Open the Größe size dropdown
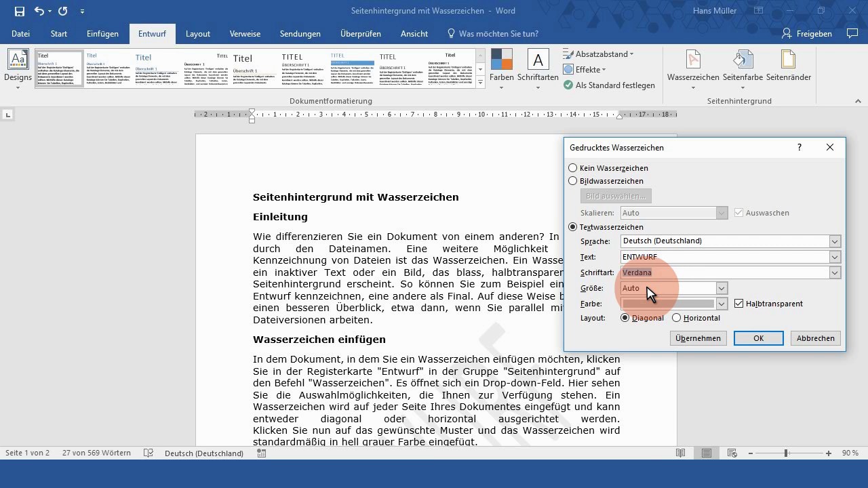 point(722,288)
